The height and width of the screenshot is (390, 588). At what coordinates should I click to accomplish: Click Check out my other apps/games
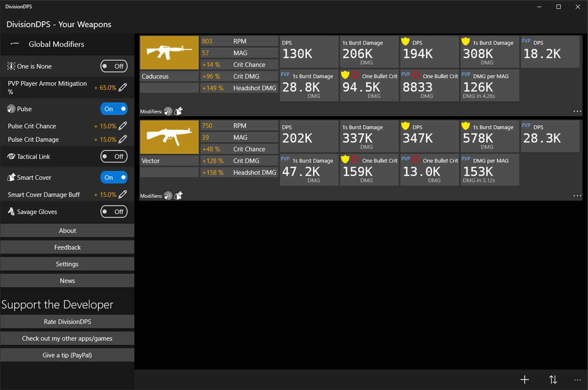(67, 338)
